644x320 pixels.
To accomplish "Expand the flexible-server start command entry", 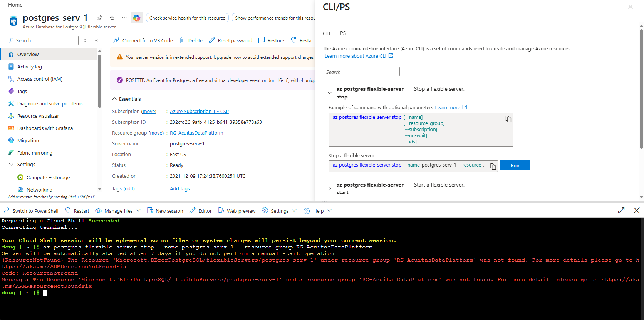I will (x=330, y=188).
